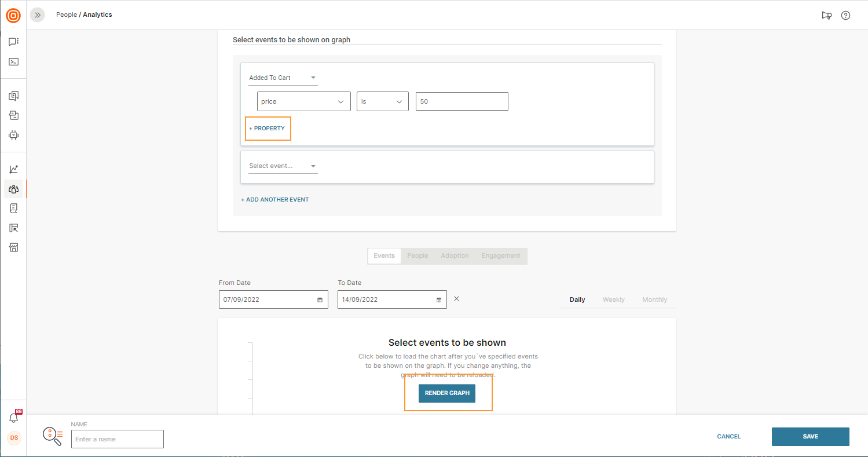Click the orange logo in the sidebar

pos(13,15)
